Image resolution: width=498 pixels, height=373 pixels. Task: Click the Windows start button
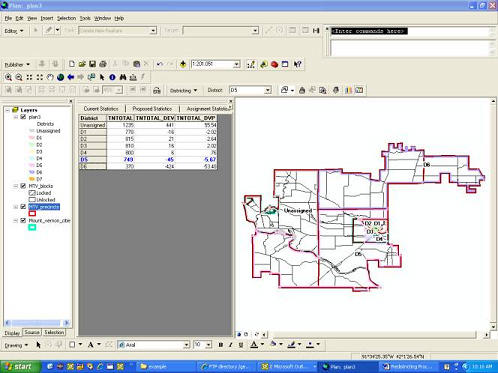click(20, 367)
